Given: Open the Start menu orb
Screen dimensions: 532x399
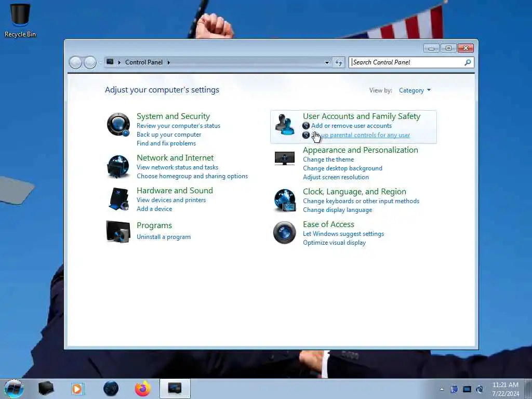Looking at the screenshot, I should pyautogui.click(x=14, y=389).
